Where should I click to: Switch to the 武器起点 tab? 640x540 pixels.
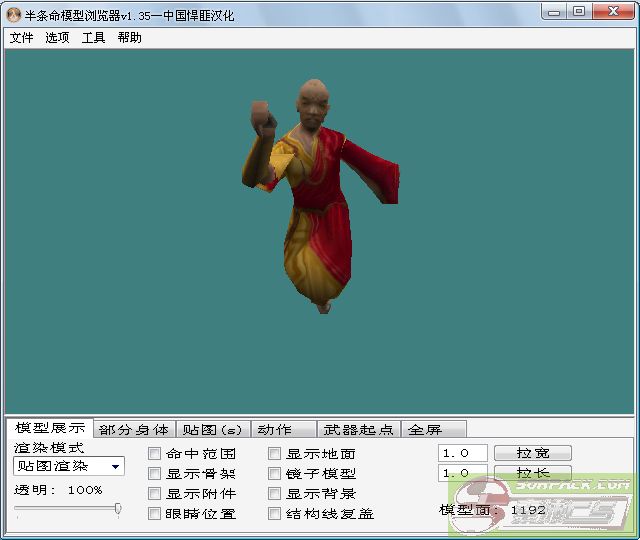pos(358,430)
